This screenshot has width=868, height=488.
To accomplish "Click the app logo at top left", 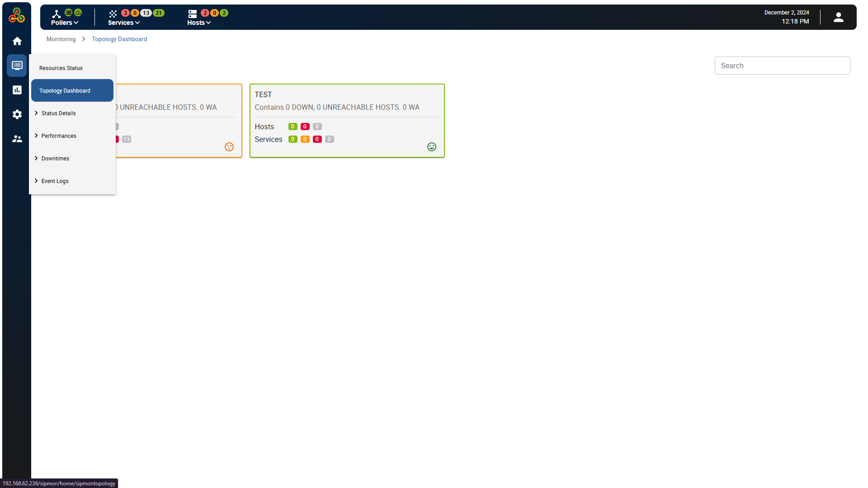I will (17, 15).
